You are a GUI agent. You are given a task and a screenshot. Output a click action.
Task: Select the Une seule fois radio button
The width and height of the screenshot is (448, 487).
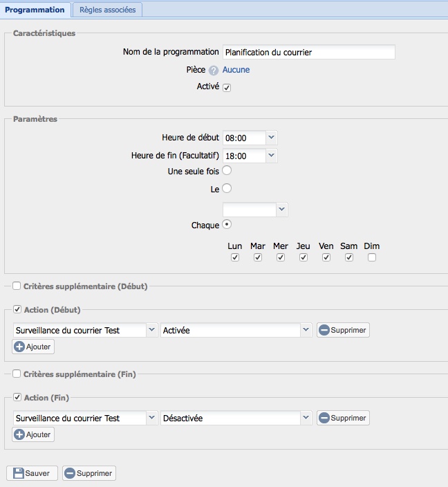click(227, 170)
